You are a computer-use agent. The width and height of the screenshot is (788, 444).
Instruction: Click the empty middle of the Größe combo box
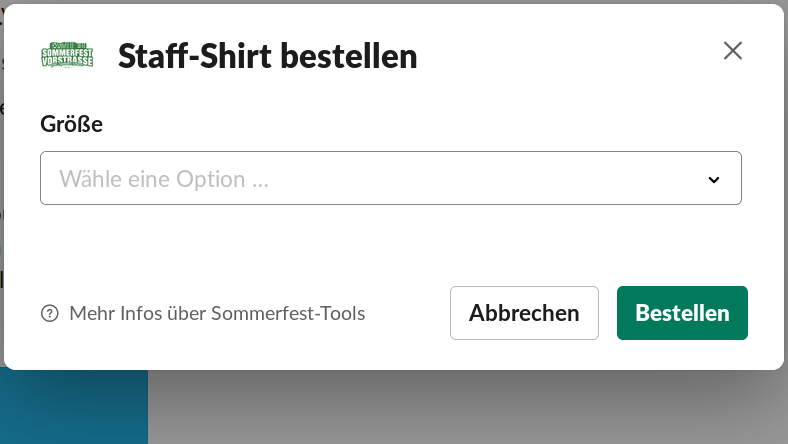tap(480, 179)
